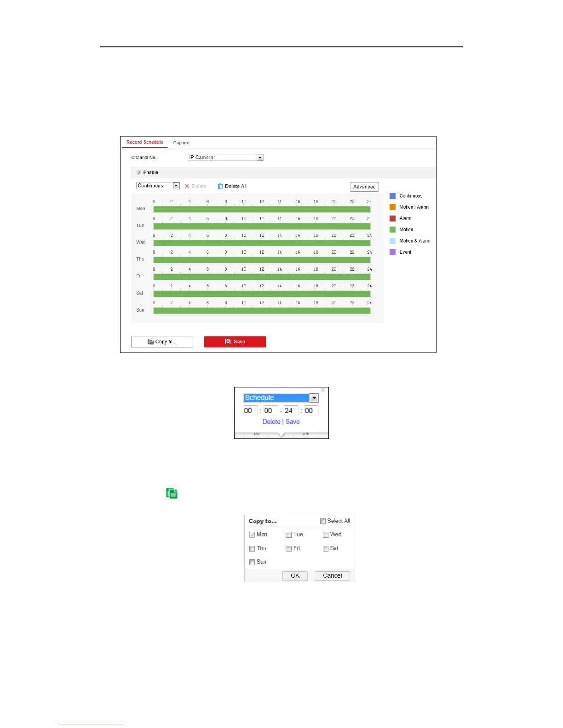The image size is (563, 728).
Task: Select the orange Motion | Alarm swatch
Action: tap(393, 207)
